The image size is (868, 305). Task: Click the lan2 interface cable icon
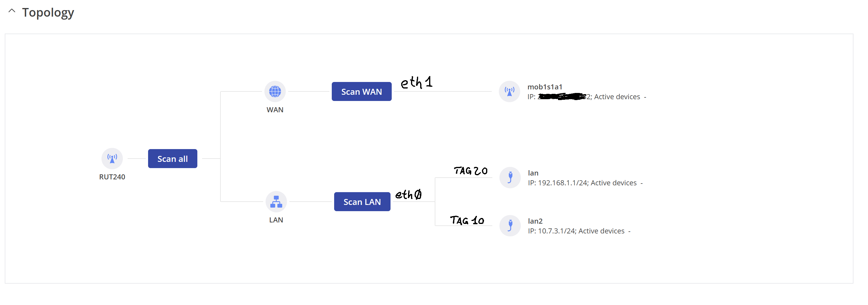[510, 226]
